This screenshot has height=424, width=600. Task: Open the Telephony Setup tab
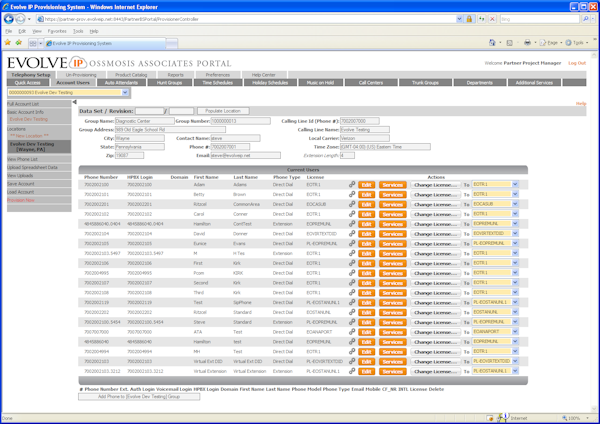point(31,75)
